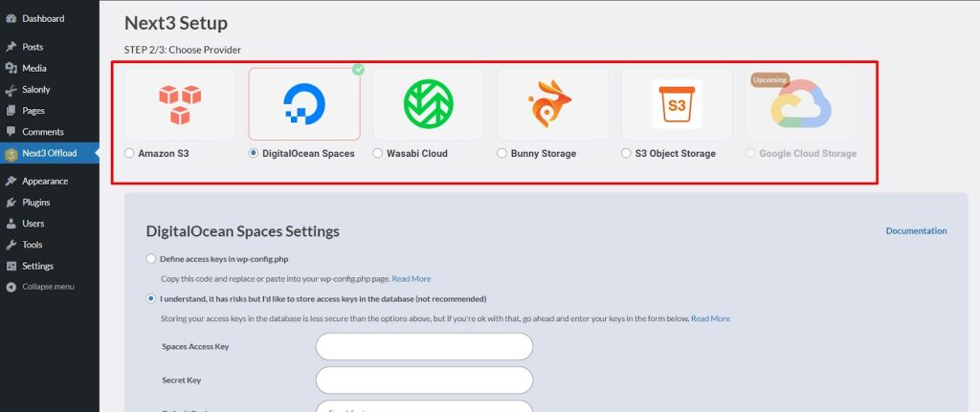Open the Documentation link
This screenshot has width=980, height=412.
[916, 231]
